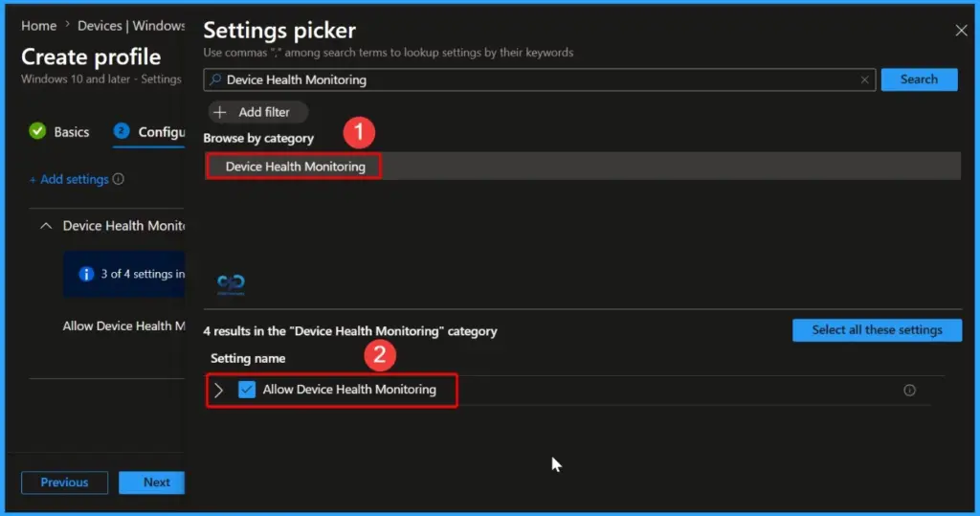Click the Add filter button

pyautogui.click(x=258, y=112)
